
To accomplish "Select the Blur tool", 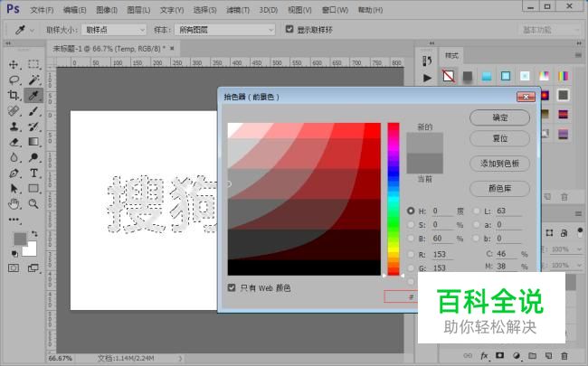I will 14,157.
